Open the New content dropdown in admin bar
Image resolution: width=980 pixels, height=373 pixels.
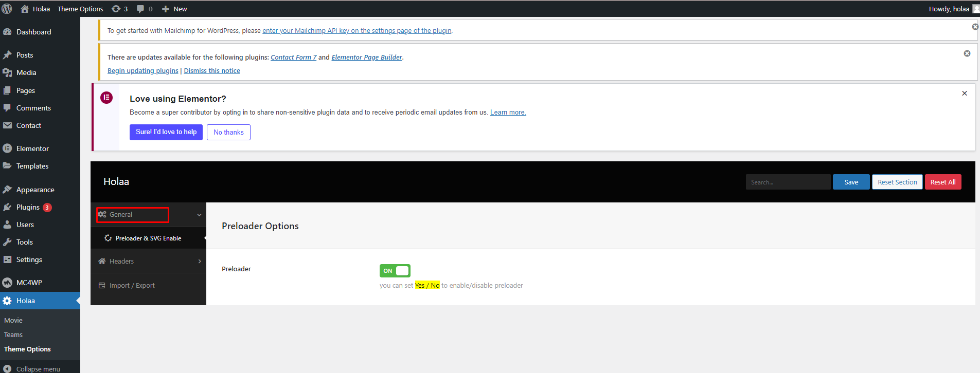174,9
